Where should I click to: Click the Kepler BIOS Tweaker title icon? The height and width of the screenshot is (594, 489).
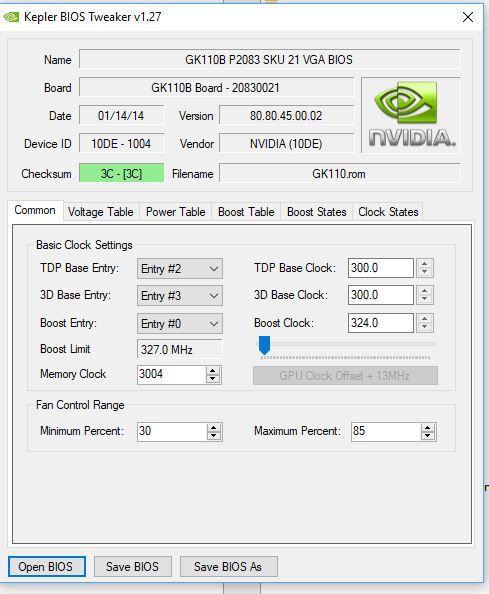pos(11,17)
